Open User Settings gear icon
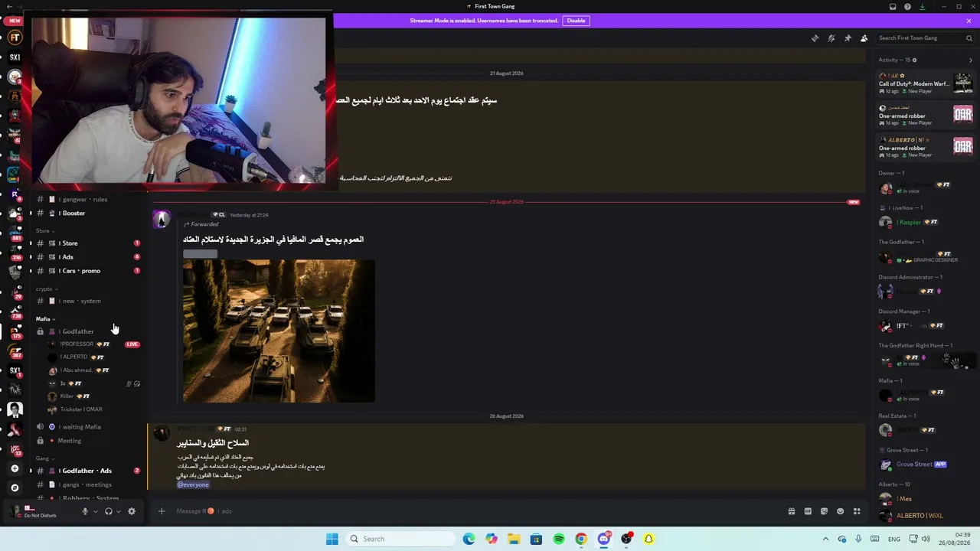 (132, 511)
